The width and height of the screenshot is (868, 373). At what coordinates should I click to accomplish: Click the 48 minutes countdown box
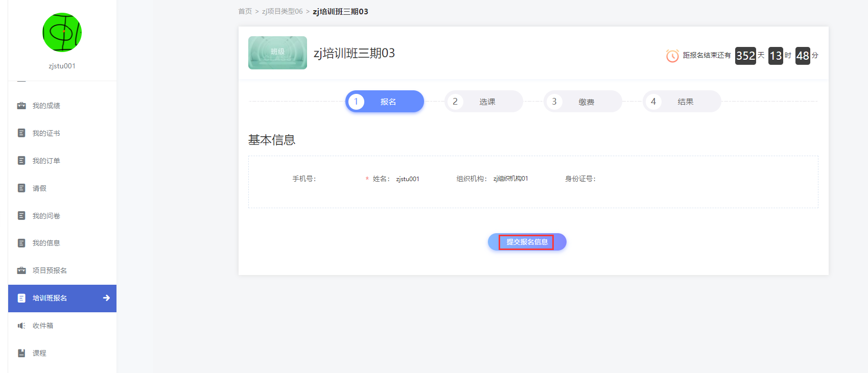803,56
